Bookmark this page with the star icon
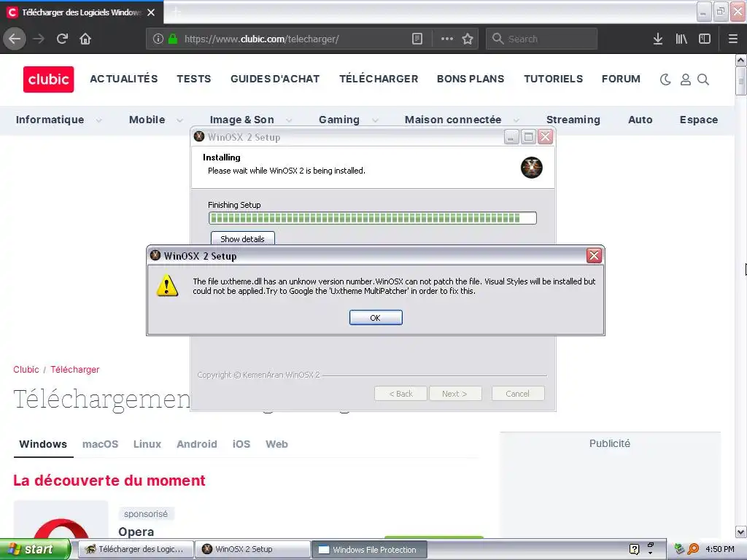Viewport: 747px width, 560px height. 468,39
